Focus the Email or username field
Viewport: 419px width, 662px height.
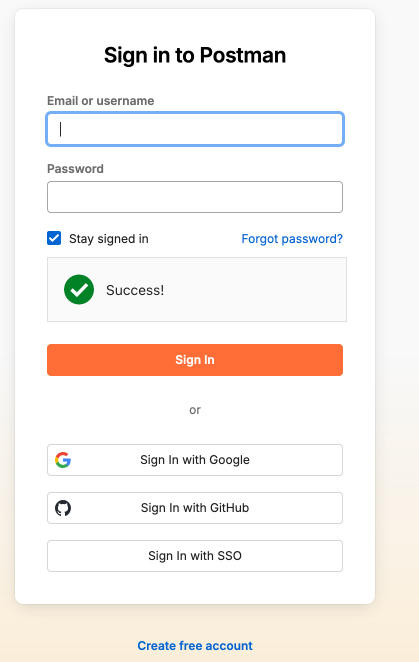(195, 129)
